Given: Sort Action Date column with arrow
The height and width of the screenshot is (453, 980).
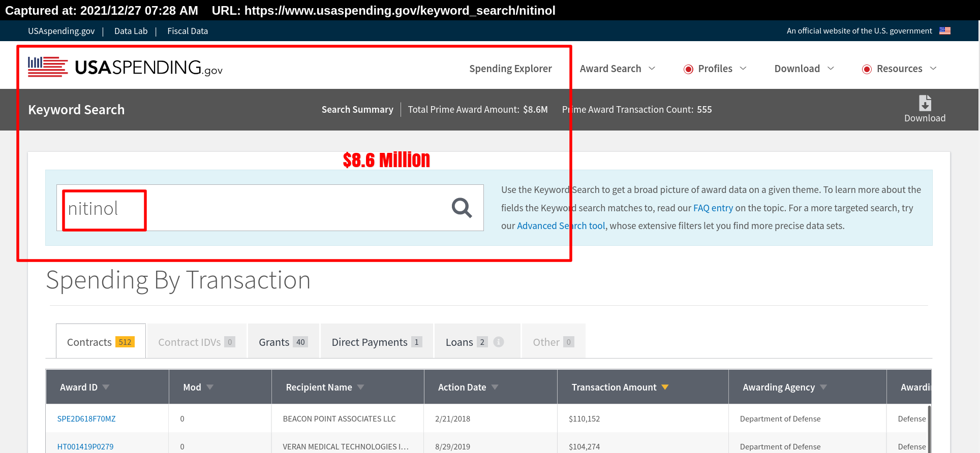Looking at the screenshot, I should [x=495, y=387].
